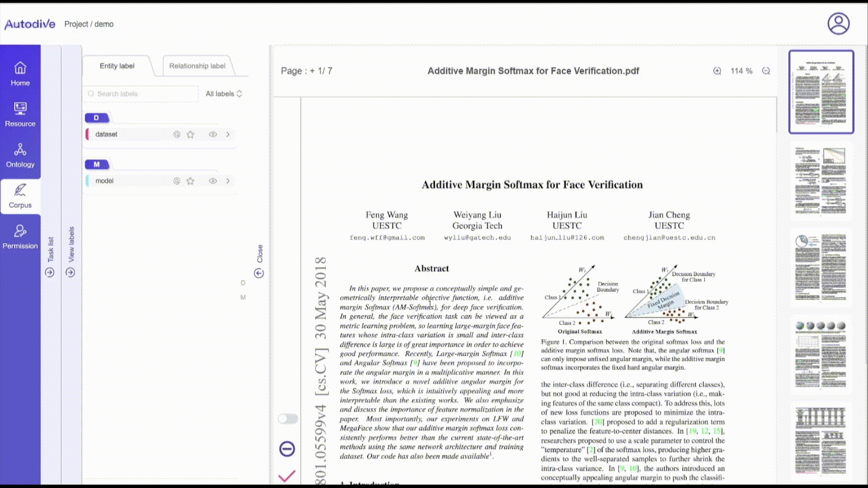
Task: Star the dataset label as favorite
Action: coord(190,134)
